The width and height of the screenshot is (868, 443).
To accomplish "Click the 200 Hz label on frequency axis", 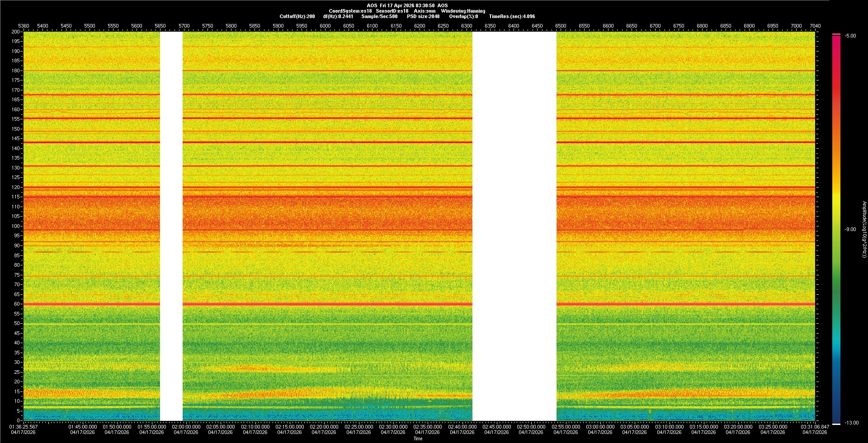I will pos(16,32).
